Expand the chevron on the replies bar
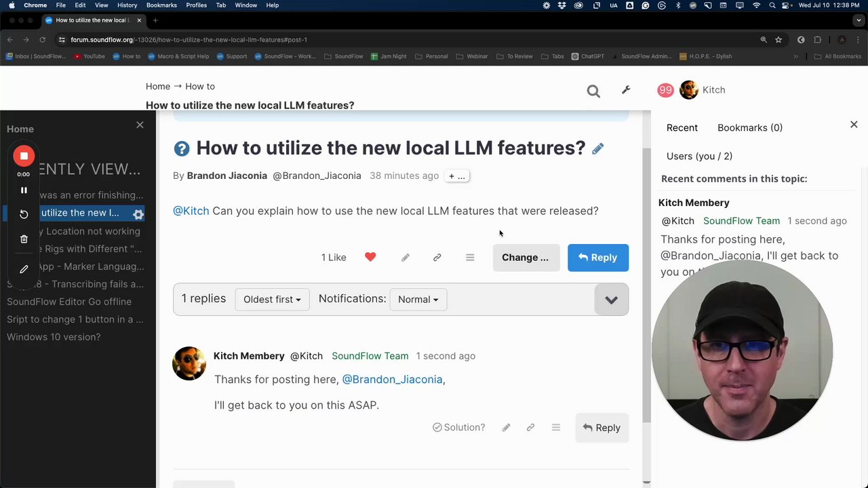This screenshot has height=488, width=868. coord(611,300)
